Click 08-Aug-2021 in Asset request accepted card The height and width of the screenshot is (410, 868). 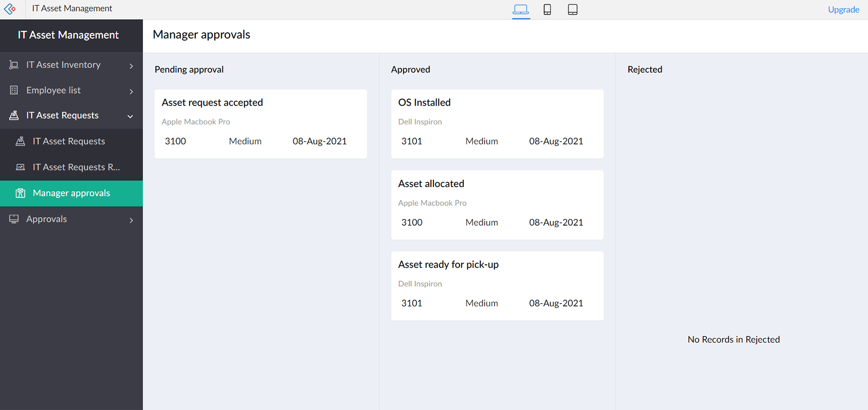(320, 141)
